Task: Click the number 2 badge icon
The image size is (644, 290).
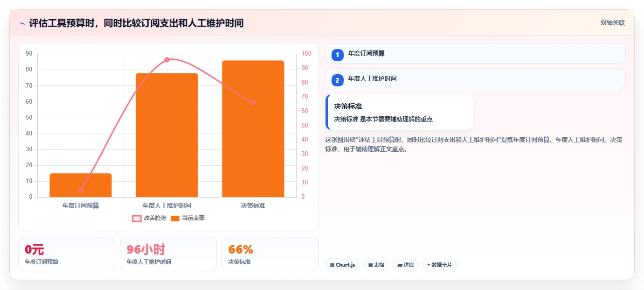Action: [338, 80]
